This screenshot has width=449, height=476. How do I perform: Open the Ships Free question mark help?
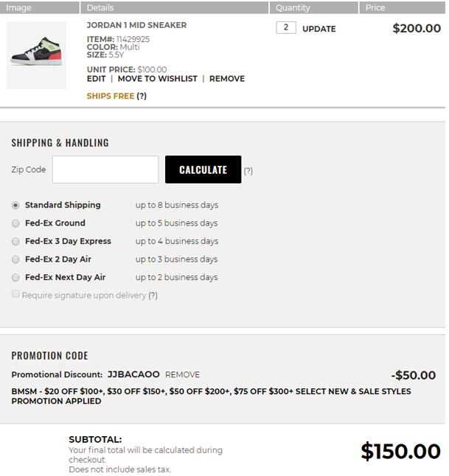click(142, 96)
